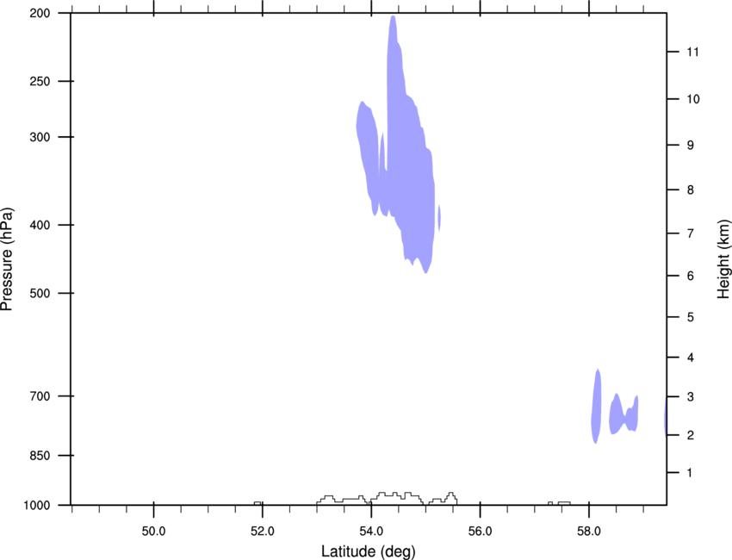Click height tick label 6
Image resolution: width=732 pixels, height=560 pixels.
tap(691, 276)
